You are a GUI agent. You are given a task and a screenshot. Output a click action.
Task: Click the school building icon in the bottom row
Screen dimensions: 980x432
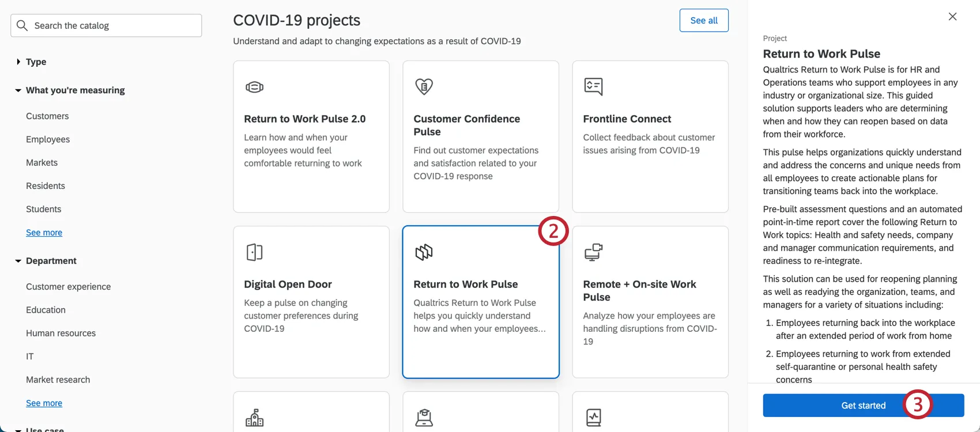(x=254, y=418)
